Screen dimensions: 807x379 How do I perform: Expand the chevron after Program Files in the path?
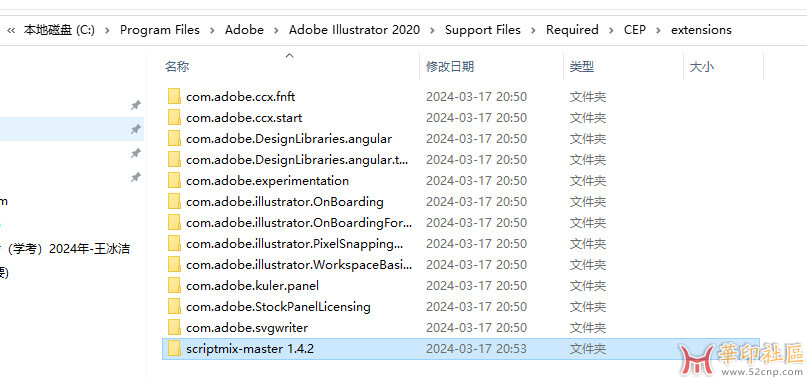212,30
